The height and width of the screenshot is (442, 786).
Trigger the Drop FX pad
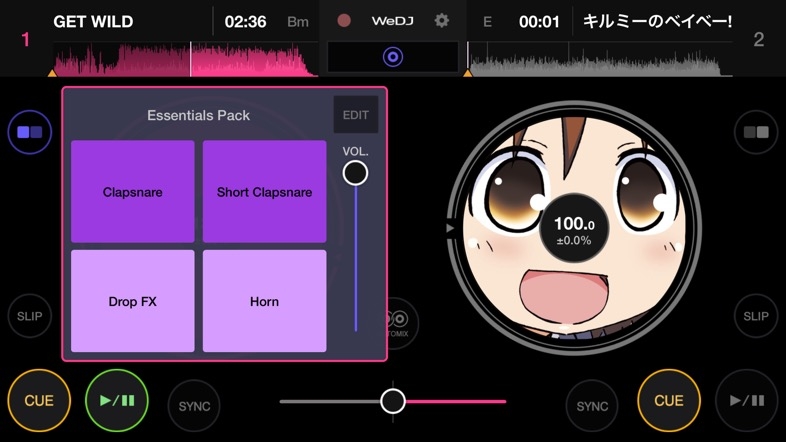click(x=133, y=301)
